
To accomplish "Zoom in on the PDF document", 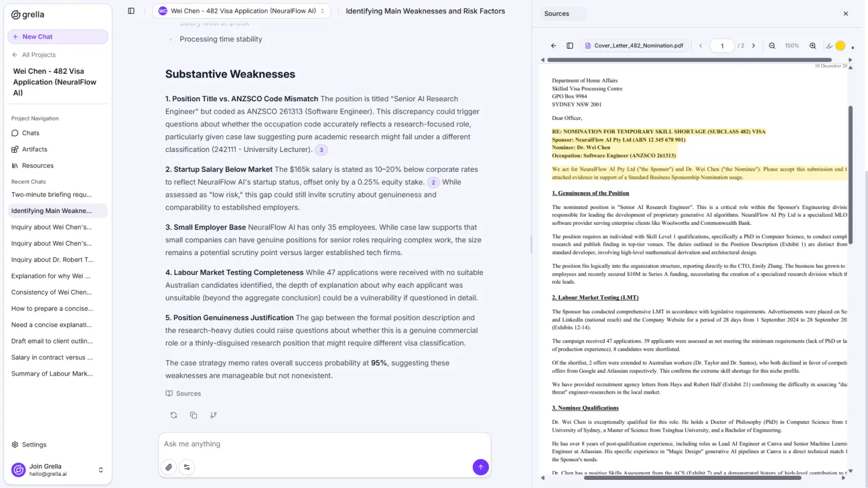I will pyautogui.click(x=813, y=46).
